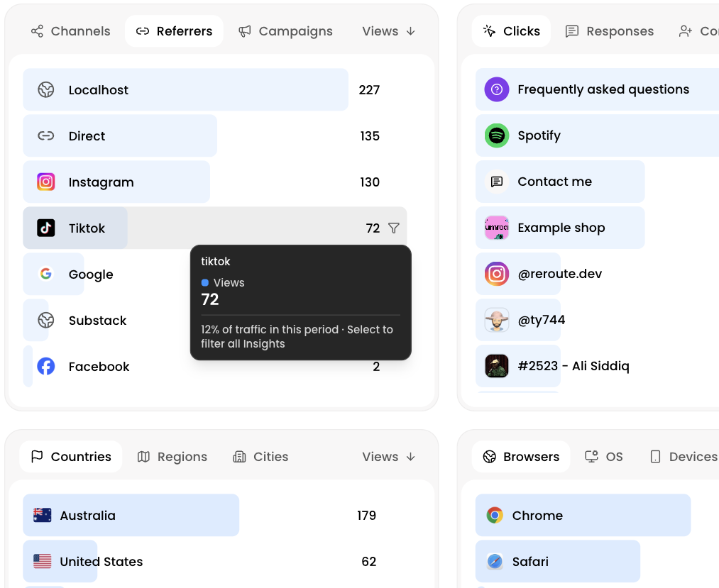The width and height of the screenshot is (719, 588).
Task: Open the Devices tab
Action: (684, 457)
